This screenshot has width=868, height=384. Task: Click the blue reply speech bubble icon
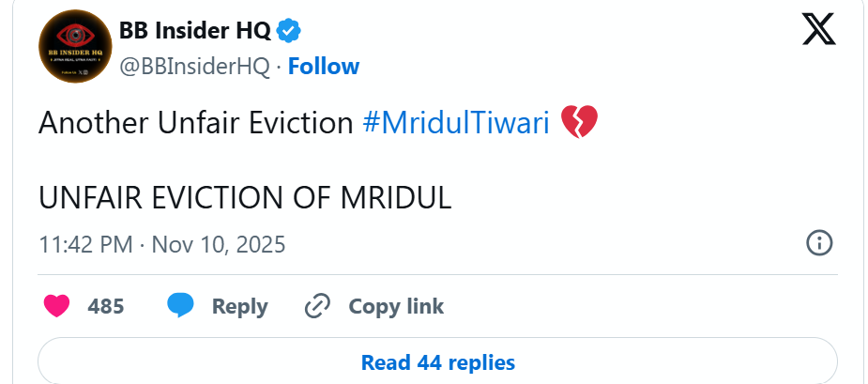pos(180,306)
